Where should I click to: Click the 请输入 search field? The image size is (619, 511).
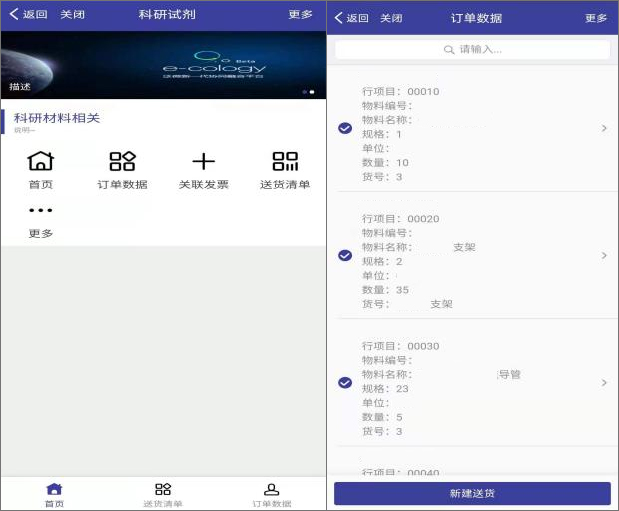[x=473, y=50]
